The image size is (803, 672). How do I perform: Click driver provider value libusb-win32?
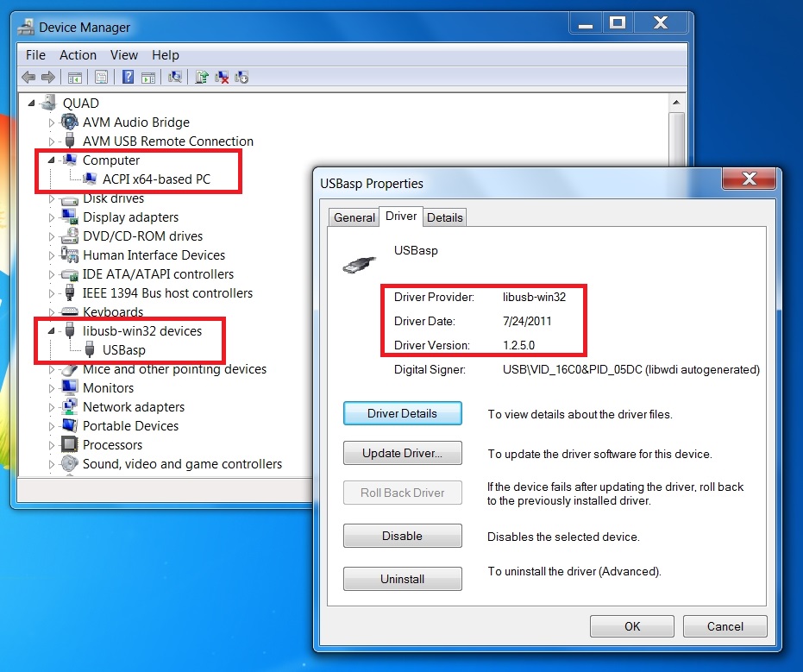(x=534, y=298)
